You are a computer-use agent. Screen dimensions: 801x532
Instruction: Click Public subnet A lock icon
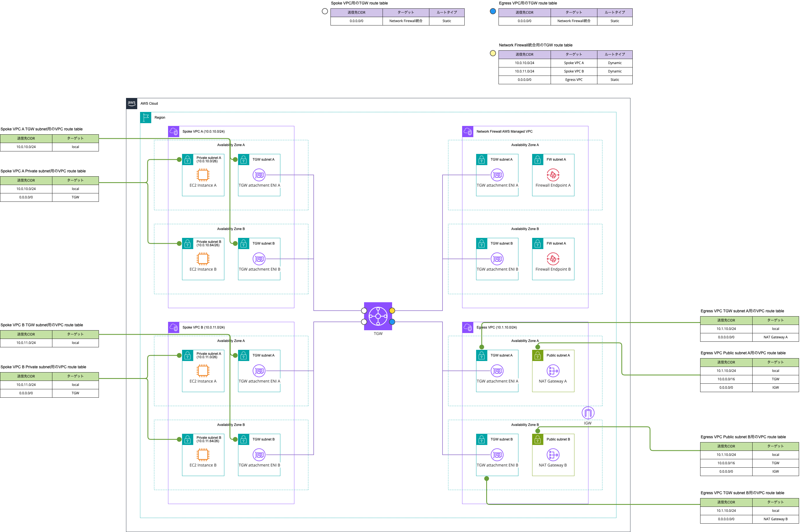(538, 356)
